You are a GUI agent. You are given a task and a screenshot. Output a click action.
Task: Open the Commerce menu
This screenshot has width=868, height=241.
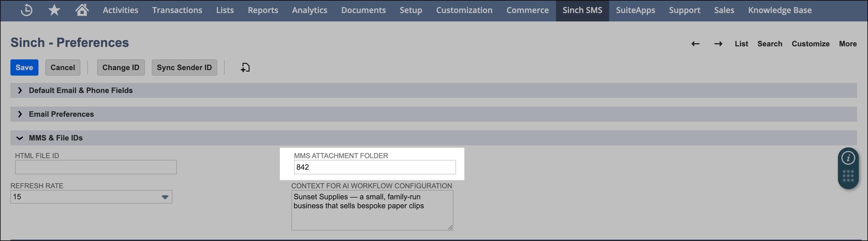[527, 10]
